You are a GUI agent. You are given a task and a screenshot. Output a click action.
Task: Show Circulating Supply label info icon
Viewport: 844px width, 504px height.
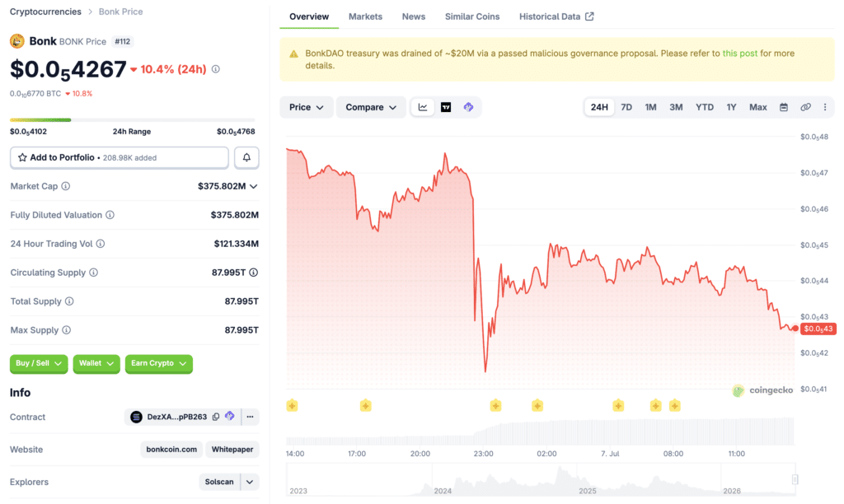[94, 272]
